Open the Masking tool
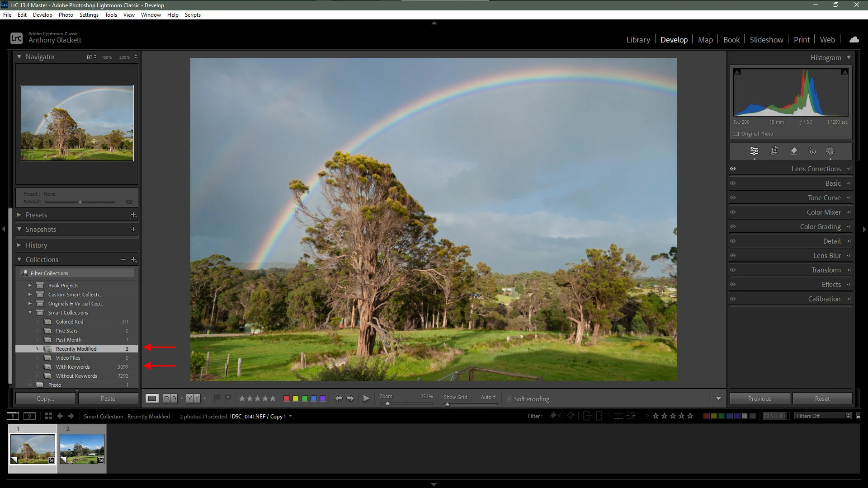Viewport: 868px width, 488px height. tap(830, 151)
